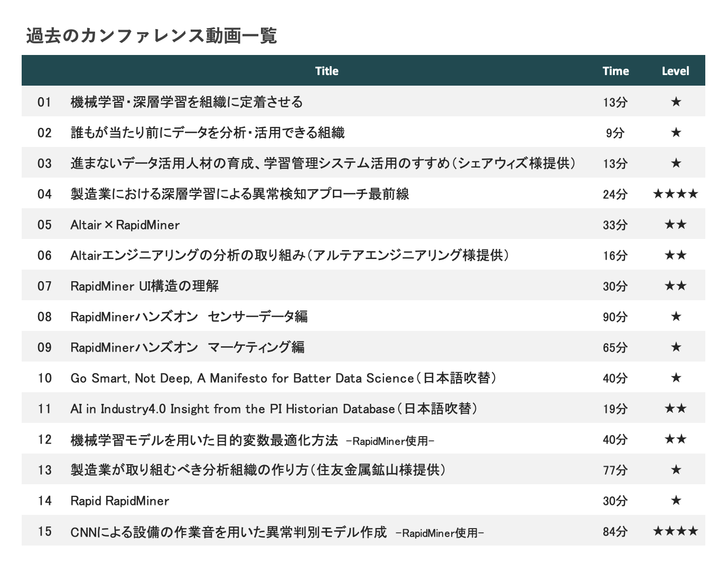Screen dimensions: 728x573
Task: Click the two-star level in row 06
Action: 676,255
